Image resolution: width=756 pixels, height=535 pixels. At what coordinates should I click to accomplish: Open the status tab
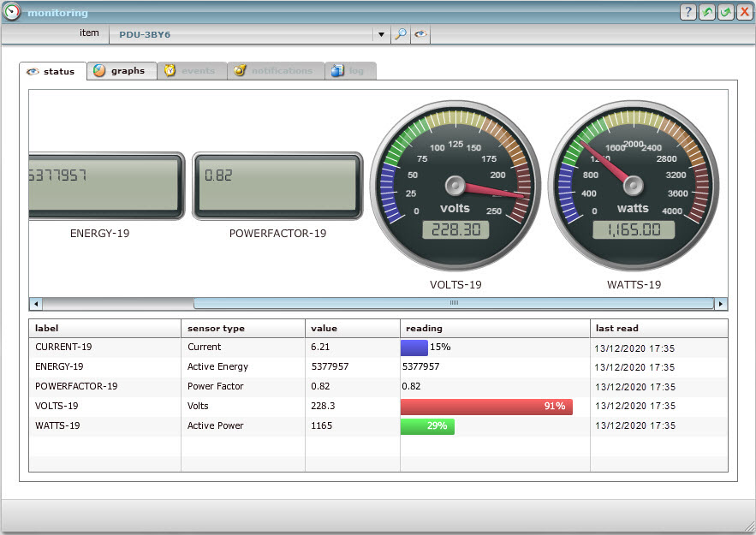click(x=52, y=71)
